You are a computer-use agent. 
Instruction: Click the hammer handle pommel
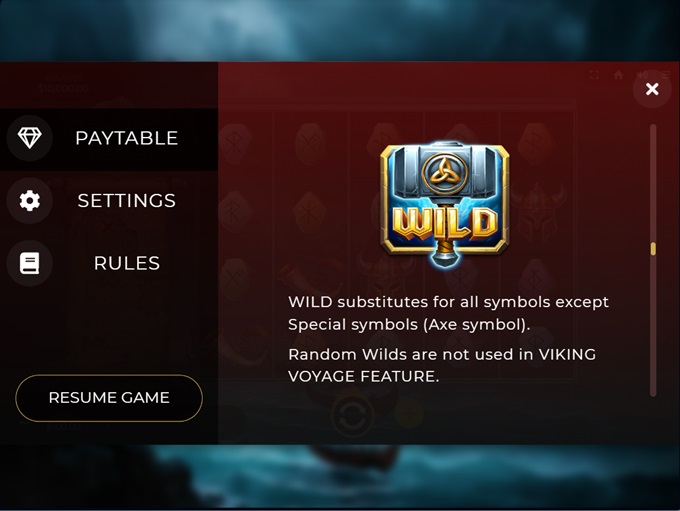tap(445, 260)
